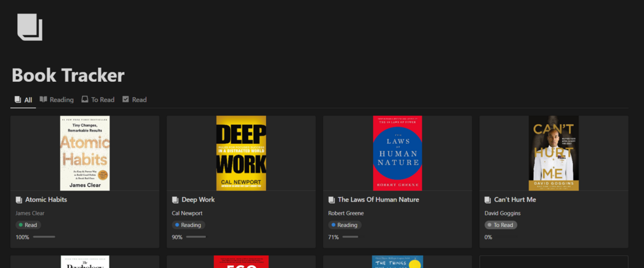Click the Book Tracker page title
The image size is (644, 268).
tap(68, 75)
